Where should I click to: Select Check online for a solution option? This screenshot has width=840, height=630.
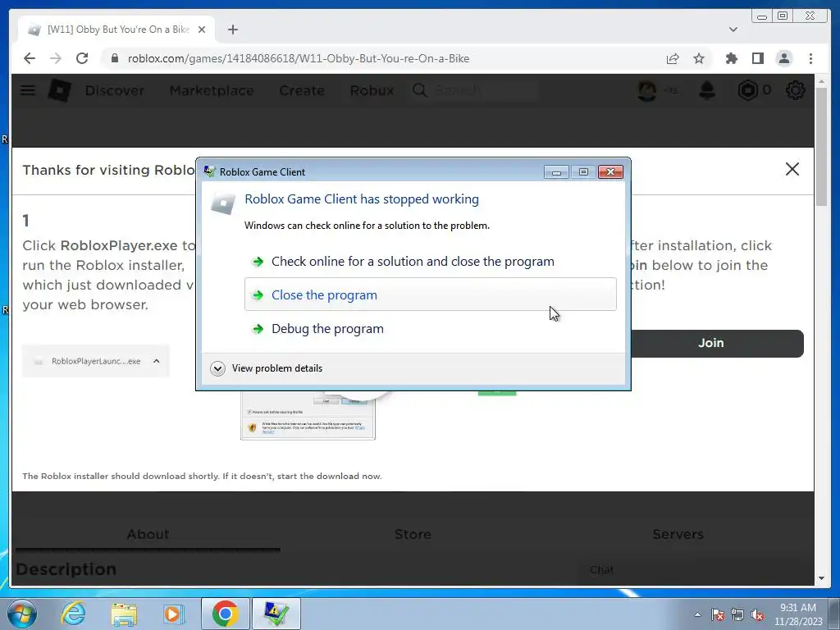click(430, 262)
